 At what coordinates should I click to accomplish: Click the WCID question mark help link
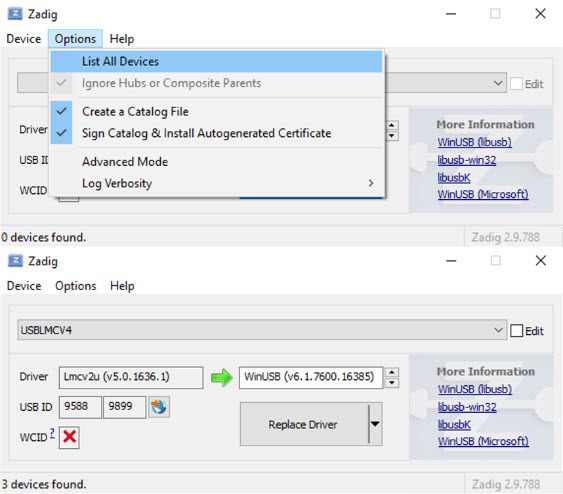(x=52, y=433)
